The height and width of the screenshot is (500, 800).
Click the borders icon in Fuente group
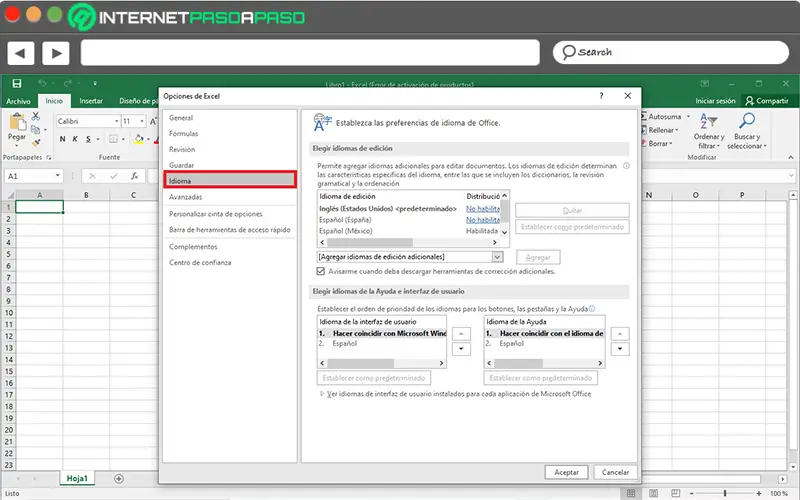[x=113, y=139]
